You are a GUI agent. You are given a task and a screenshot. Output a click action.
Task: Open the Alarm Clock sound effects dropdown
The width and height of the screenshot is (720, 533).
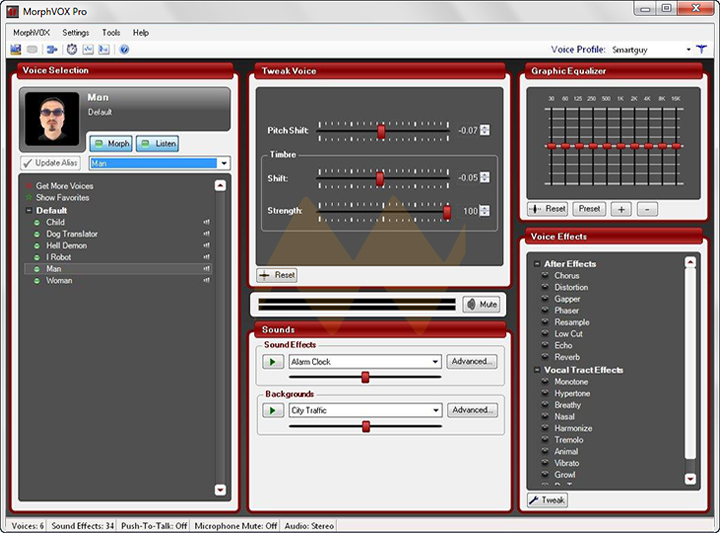(435, 362)
